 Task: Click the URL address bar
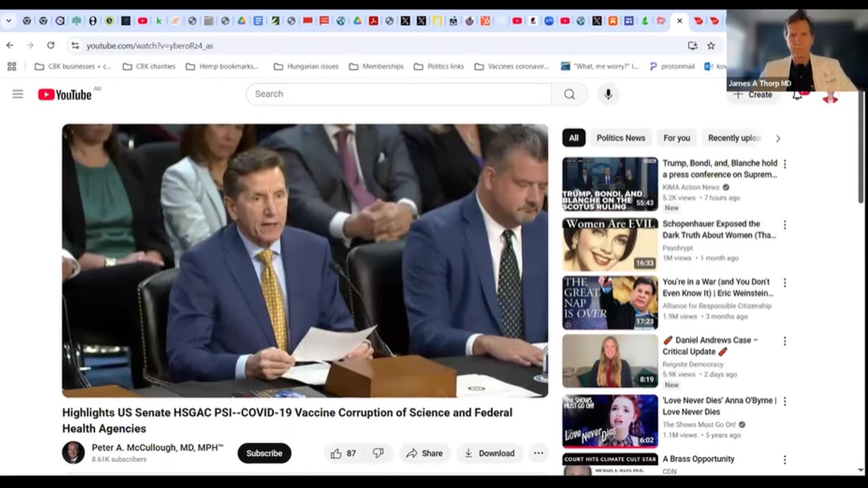pos(380,45)
